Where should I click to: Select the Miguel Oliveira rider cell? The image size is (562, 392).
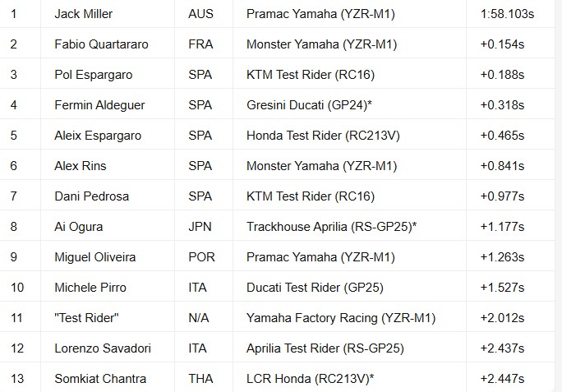pyautogui.click(x=93, y=257)
